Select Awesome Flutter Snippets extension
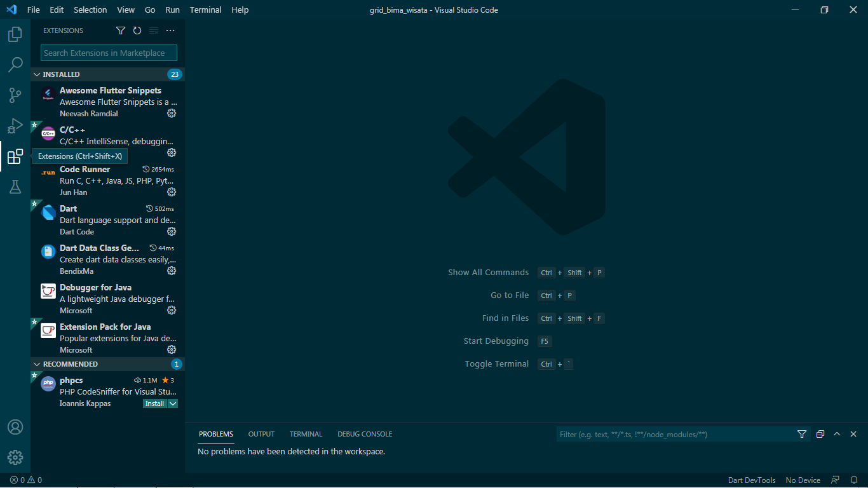868x488 pixels. coord(107,102)
